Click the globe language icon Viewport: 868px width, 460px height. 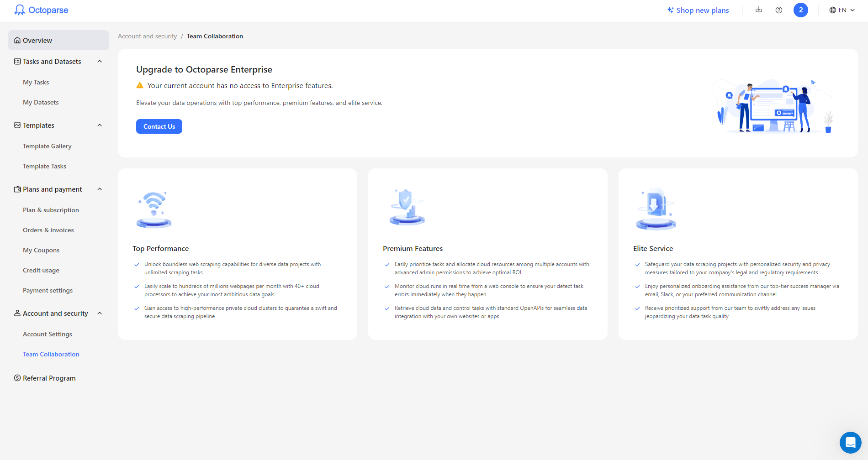point(833,10)
